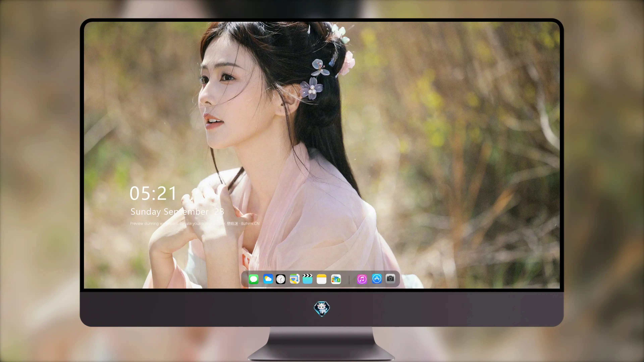The width and height of the screenshot is (644, 362).
Task: Open the pink iTunes music icon
Action: coord(362,279)
